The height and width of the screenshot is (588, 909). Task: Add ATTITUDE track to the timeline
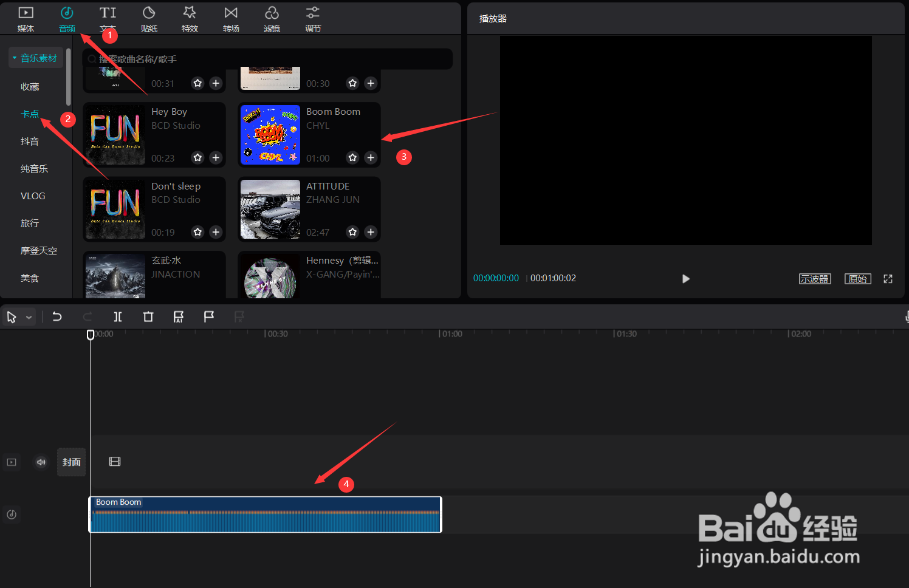371,231
